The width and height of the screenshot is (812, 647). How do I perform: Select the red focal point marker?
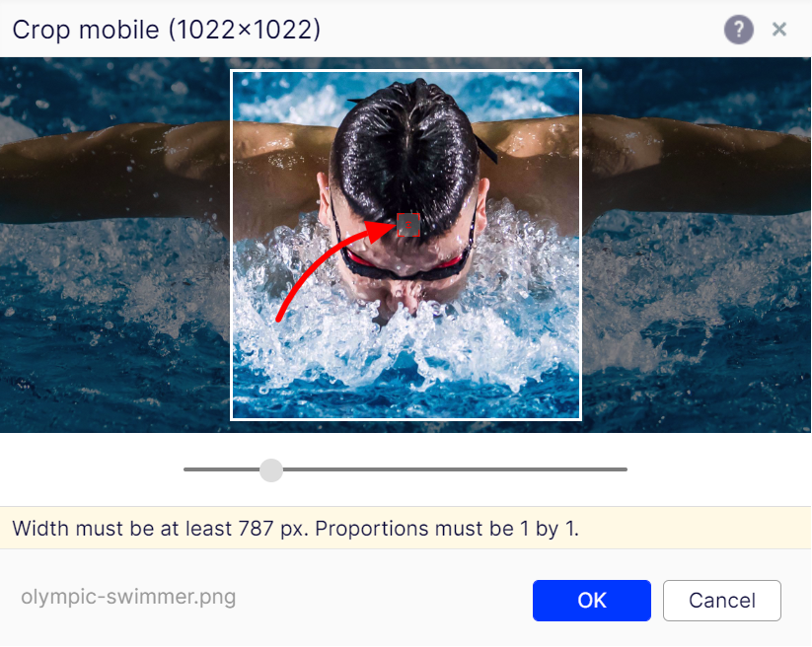click(x=408, y=225)
